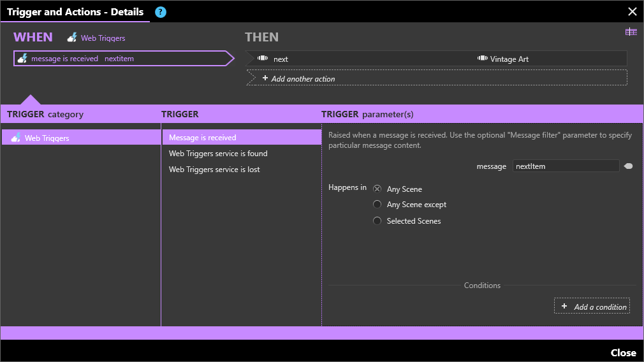This screenshot has width=644, height=362.
Task: Choose the Any Scene except radio option
Action: (377, 205)
